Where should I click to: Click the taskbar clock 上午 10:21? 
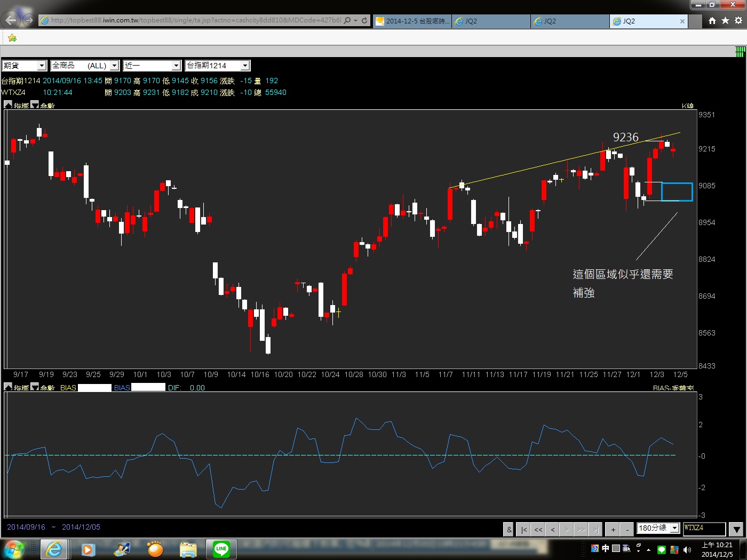pyautogui.click(x=717, y=549)
